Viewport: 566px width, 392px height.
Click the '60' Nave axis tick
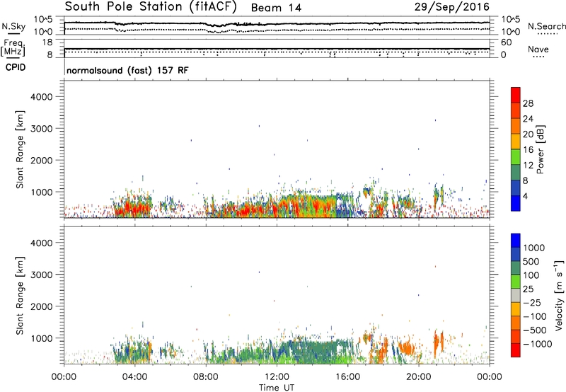[x=506, y=42]
